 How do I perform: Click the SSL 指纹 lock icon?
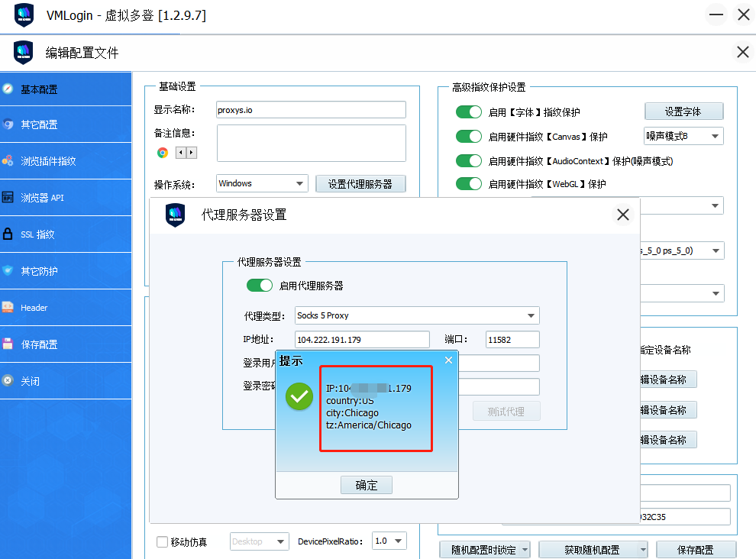[x=8, y=234]
